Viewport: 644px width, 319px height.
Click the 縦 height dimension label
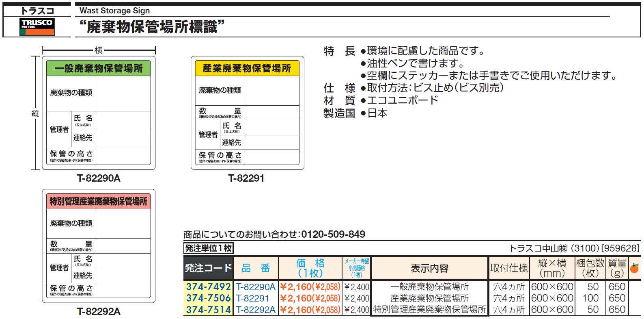[35, 113]
